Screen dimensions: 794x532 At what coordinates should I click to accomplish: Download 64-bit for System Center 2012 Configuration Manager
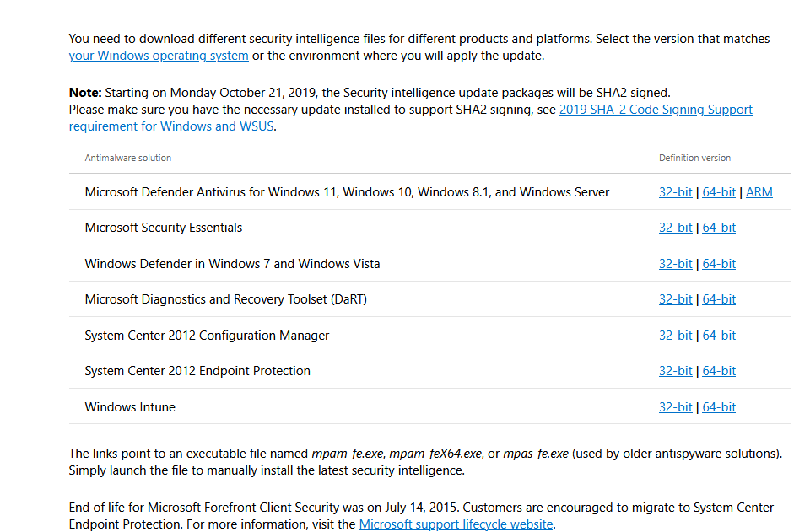719,336
